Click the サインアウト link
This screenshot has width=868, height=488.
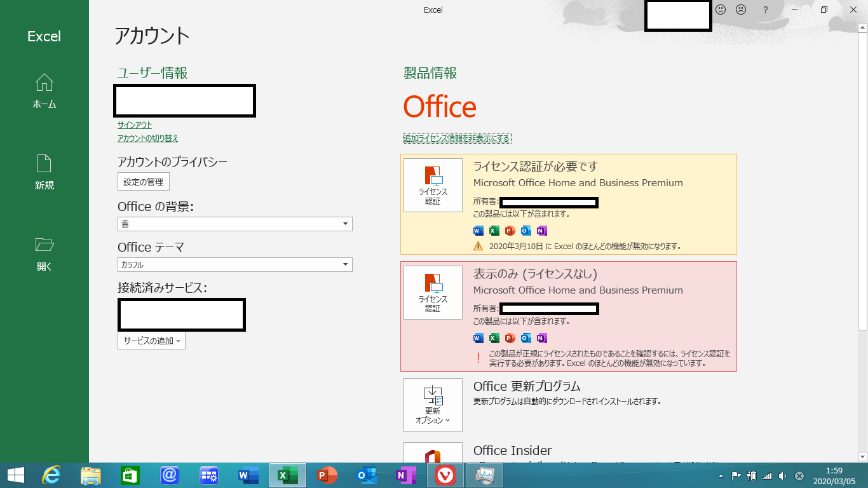point(134,125)
